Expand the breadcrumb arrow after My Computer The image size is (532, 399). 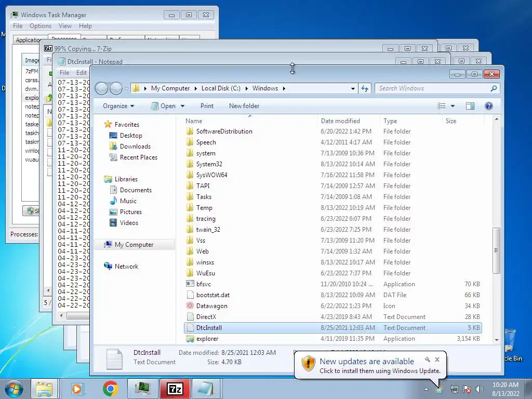(196, 88)
